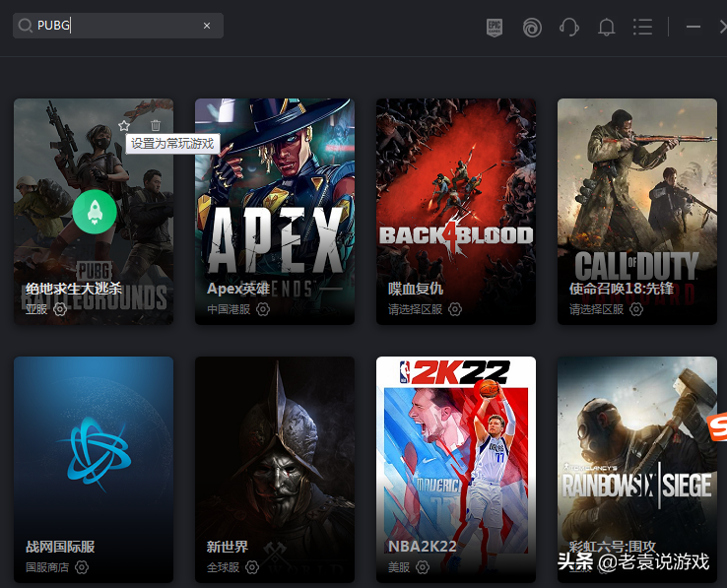Open the list menu icon in the top bar
The width and height of the screenshot is (727, 588).
point(642,28)
